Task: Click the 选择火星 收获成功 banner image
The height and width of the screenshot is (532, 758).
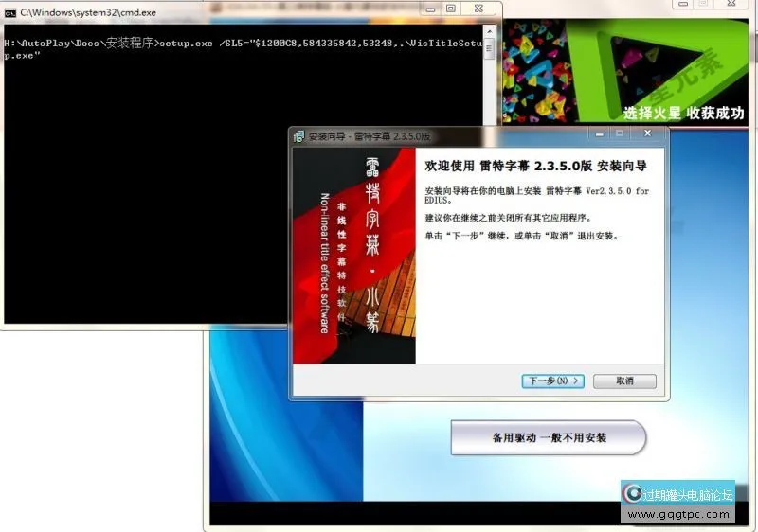Action: (625, 71)
